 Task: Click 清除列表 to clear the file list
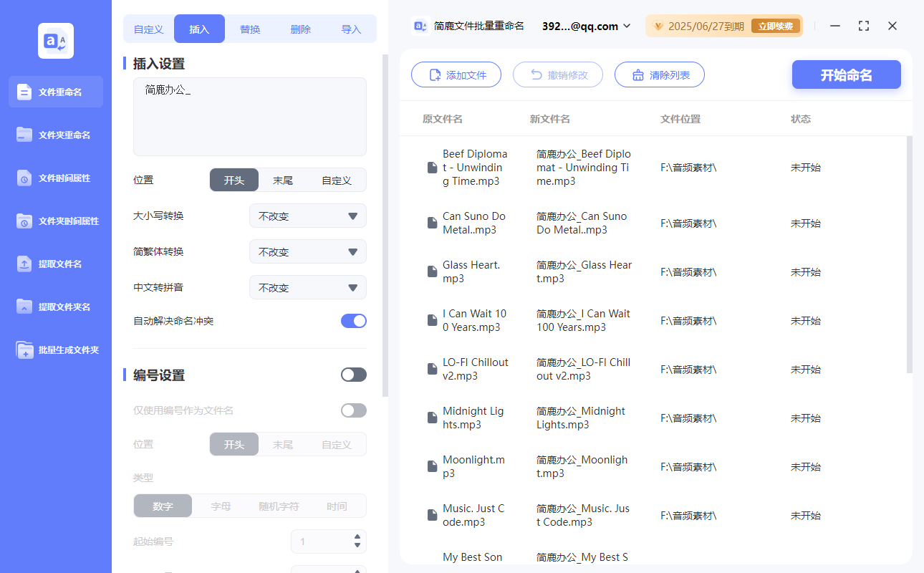(x=659, y=74)
